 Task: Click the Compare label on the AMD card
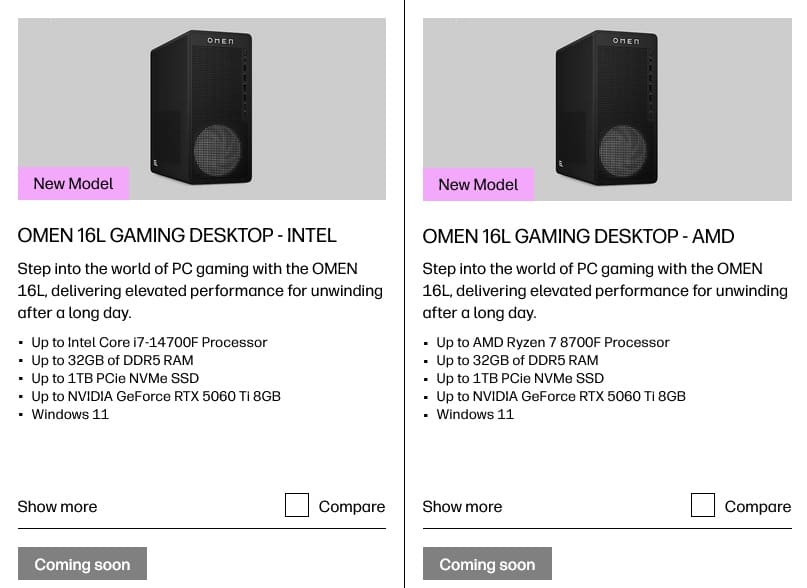(x=758, y=507)
